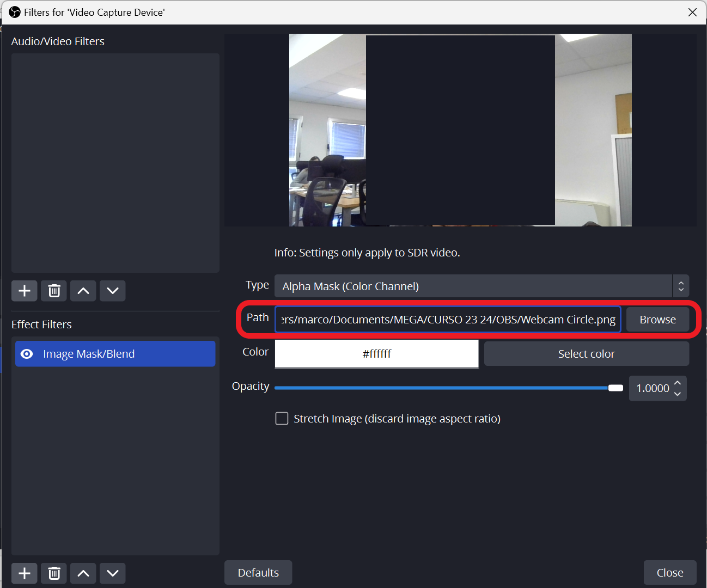Restore filter Defaults
This screenshot has height=588, width=707.
click(x=258, y=572)
